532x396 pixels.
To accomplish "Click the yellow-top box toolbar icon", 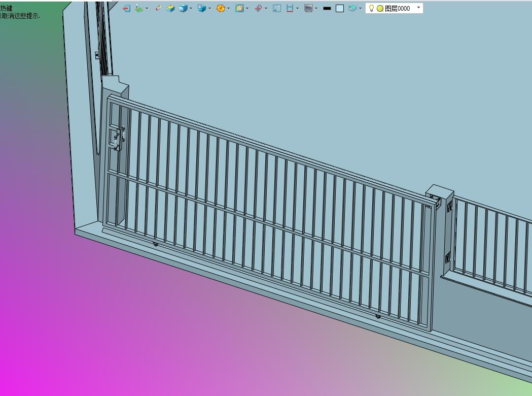I will 171,9.
